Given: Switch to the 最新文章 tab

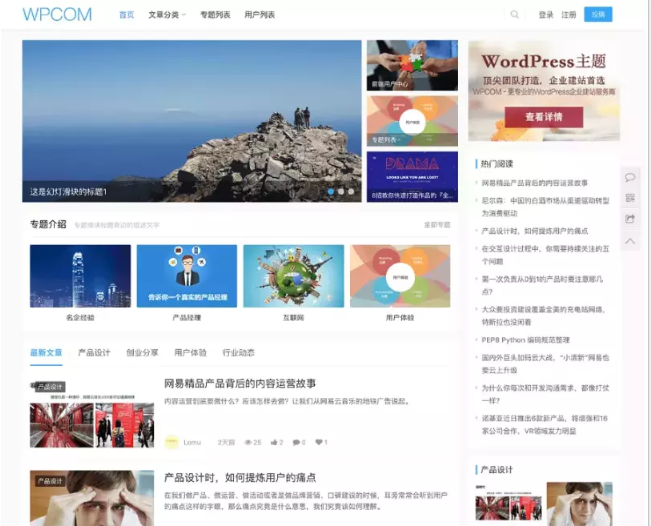Looking at the screenshot, I should [46, 352].
